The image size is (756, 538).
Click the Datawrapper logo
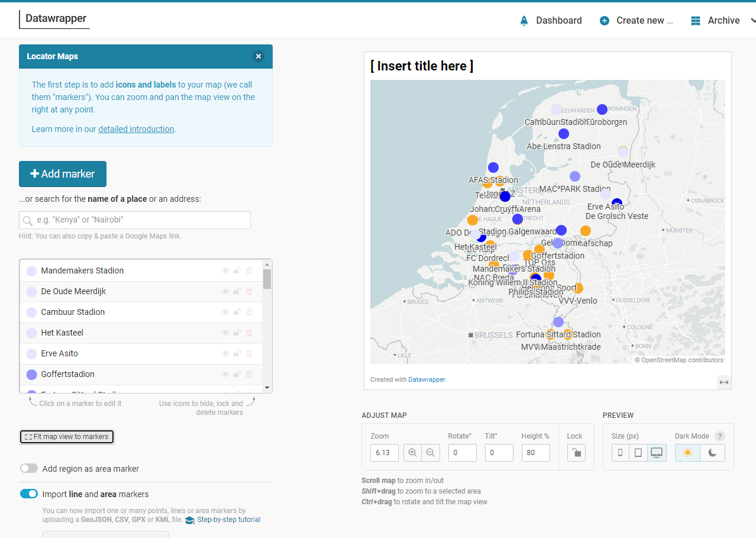click(x=54, y=19)
